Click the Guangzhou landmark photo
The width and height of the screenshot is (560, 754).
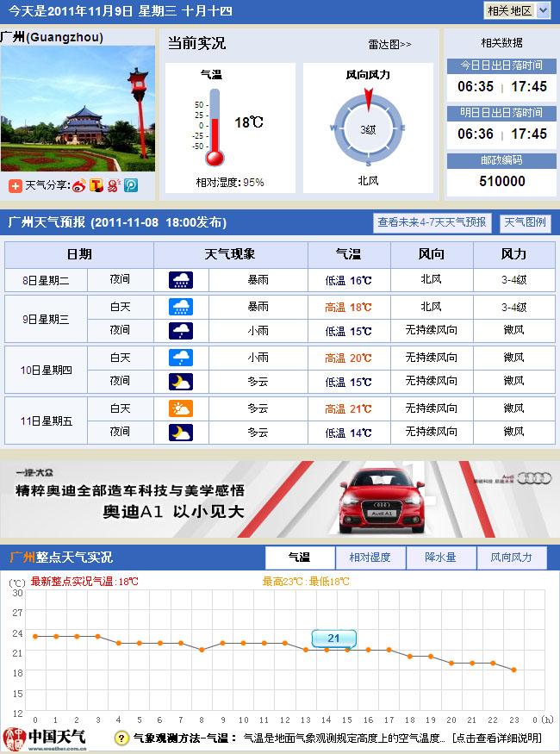tap(78, 108)
